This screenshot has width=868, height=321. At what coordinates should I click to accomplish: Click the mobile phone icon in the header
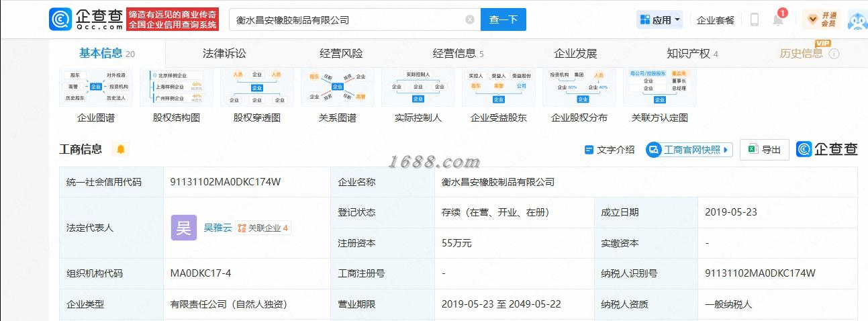coord(754,19)
